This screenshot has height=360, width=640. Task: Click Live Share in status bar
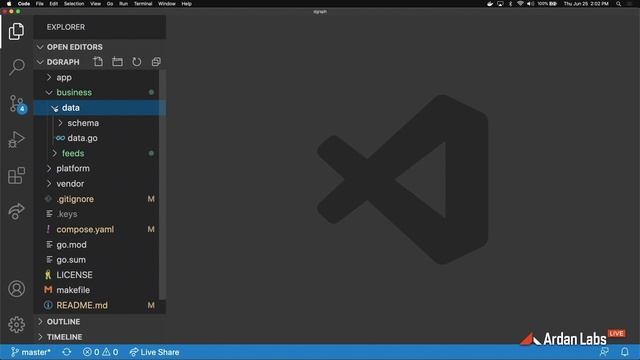pos(154,352)
